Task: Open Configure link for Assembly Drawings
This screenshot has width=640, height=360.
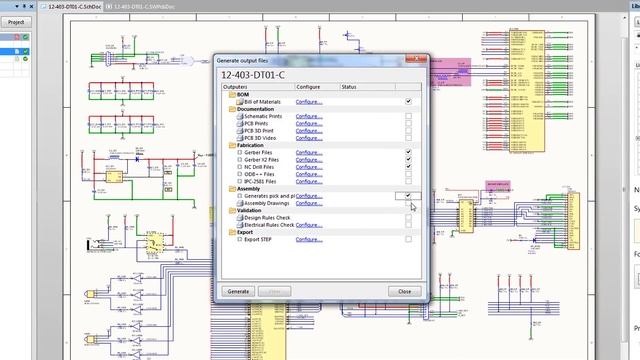Action: tap(309, 203)
